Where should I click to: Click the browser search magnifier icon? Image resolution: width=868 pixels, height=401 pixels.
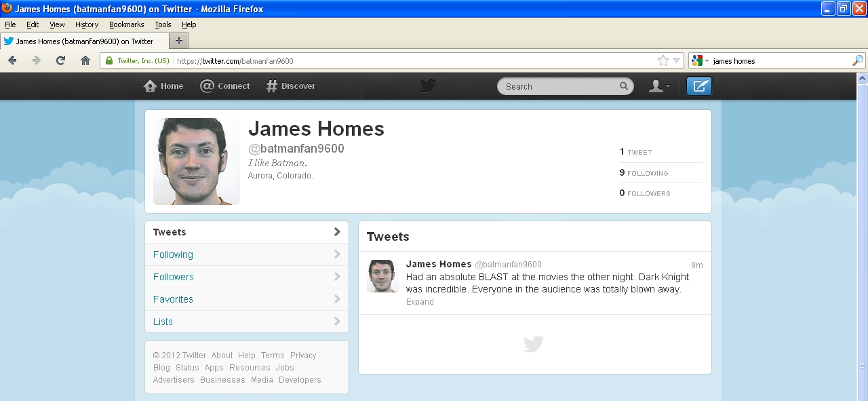tap(858, 60)
